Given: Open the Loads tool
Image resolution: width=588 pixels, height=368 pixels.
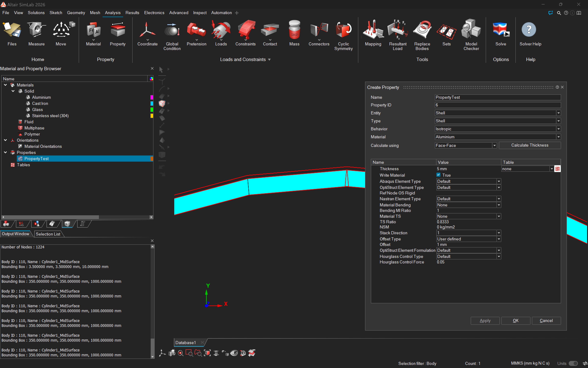Looking at the screenshot, I should pyautogui.click(x=221, y=33).
